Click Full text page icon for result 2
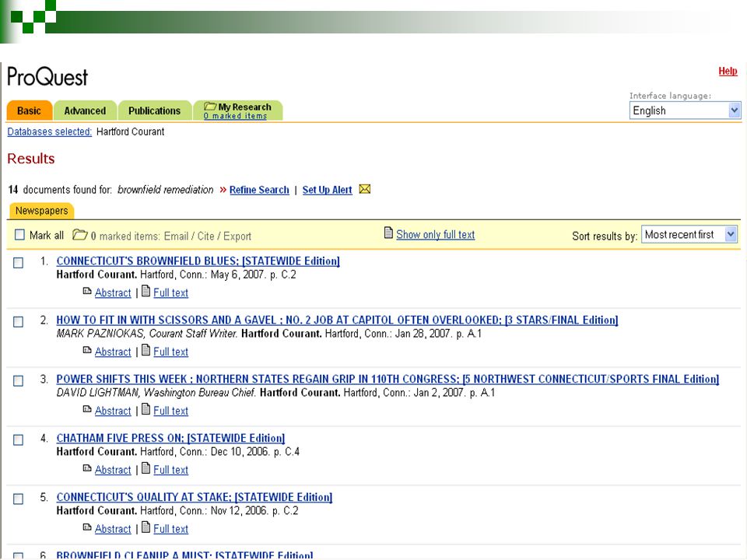Image resolution: width=747 pixels, height=560 pixels. click(146, 350)
